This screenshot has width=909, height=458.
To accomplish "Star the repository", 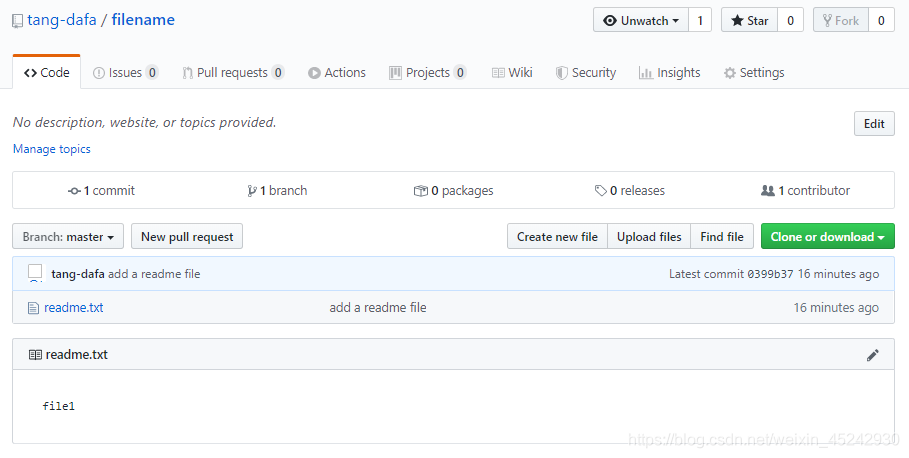I will tap(750, 20).
